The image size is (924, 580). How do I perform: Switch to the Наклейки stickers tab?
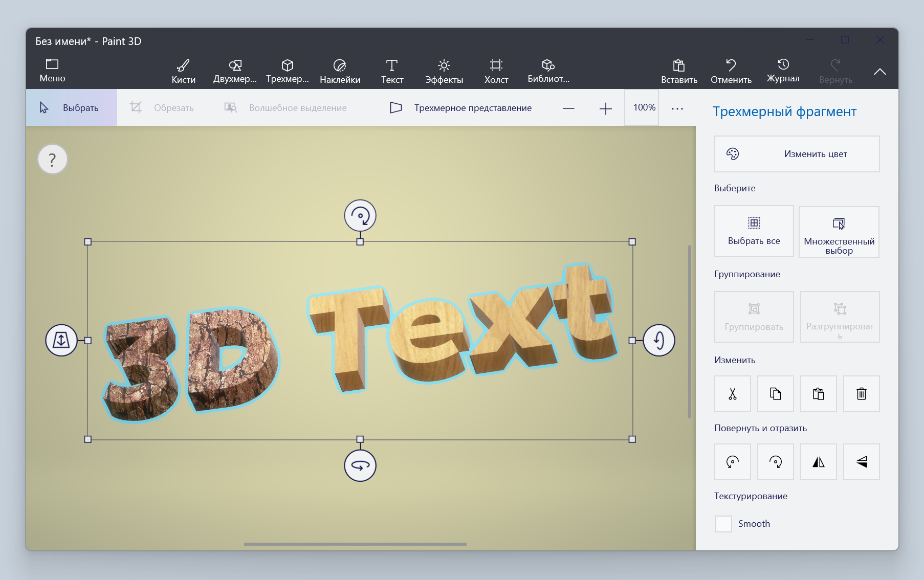pos(340,72)
